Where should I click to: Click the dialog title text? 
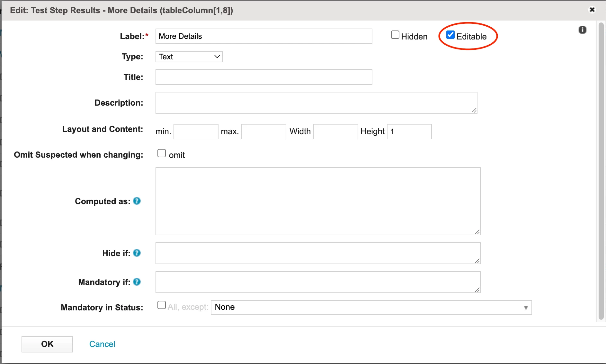pyautogui.click(x=121, y=10)
